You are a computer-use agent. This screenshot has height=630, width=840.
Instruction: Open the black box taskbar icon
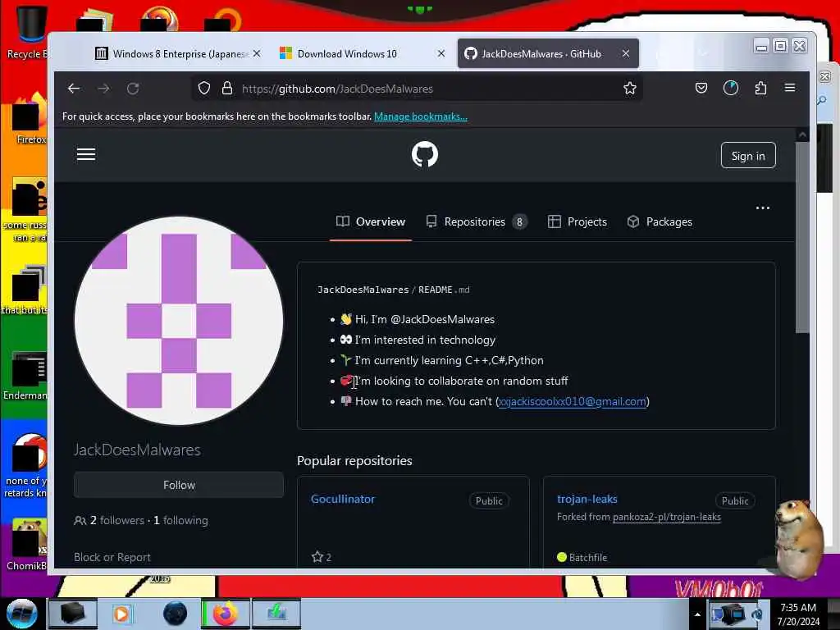pyautogui.click(x=73, y=614)
